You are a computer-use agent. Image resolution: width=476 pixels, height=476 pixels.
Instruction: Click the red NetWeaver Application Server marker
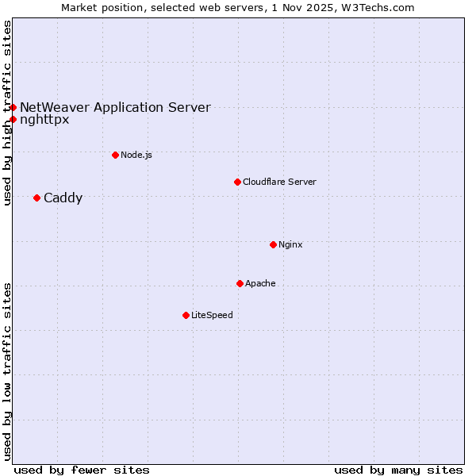[13, 107]
